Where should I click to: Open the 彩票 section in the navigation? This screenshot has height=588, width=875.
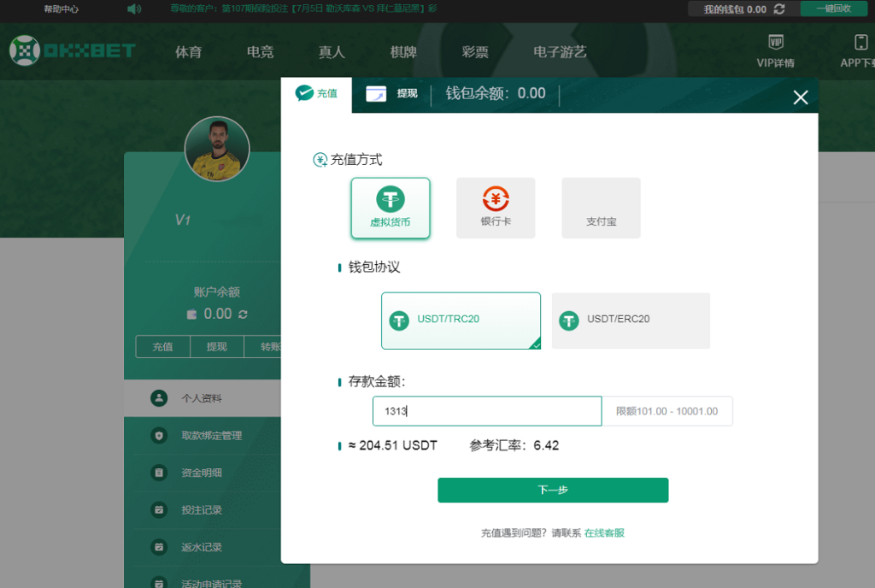tap(474, 52)
